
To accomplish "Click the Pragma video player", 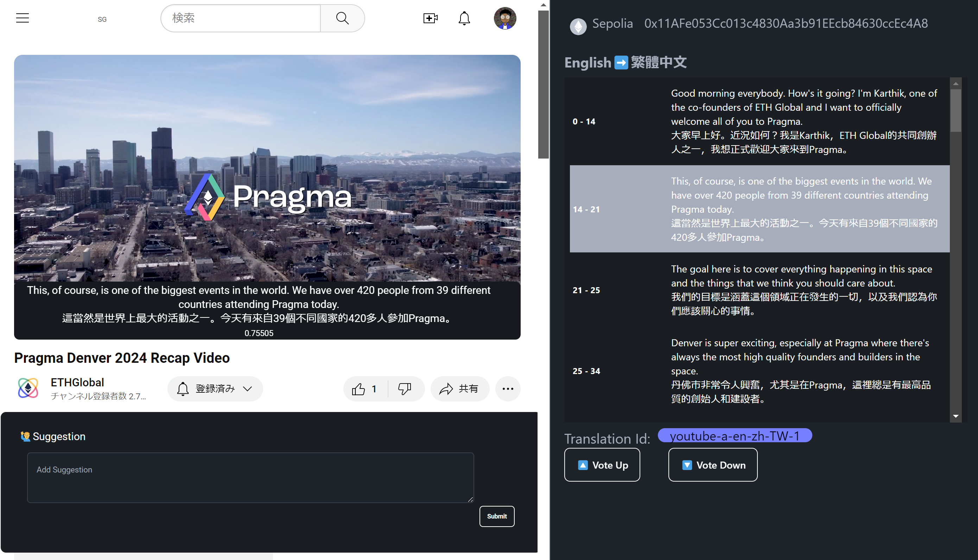I will (x=267, y=168).
